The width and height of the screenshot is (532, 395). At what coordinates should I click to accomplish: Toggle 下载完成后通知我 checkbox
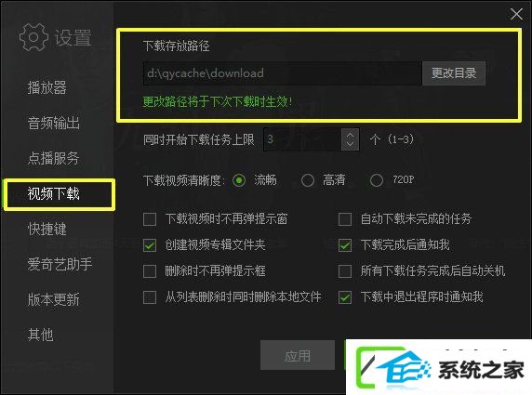(x=345, y=245)
